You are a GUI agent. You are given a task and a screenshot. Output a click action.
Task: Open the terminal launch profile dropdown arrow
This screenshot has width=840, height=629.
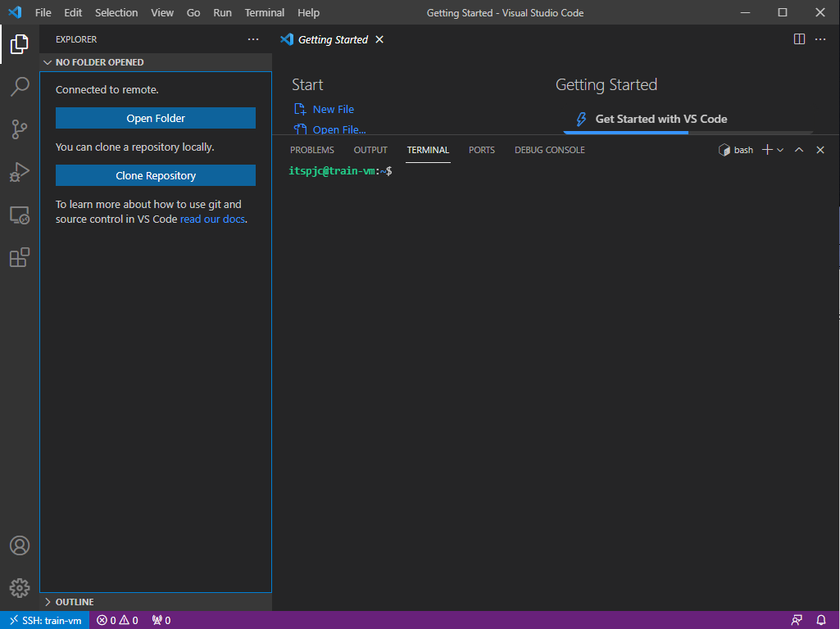click(780, 150)
